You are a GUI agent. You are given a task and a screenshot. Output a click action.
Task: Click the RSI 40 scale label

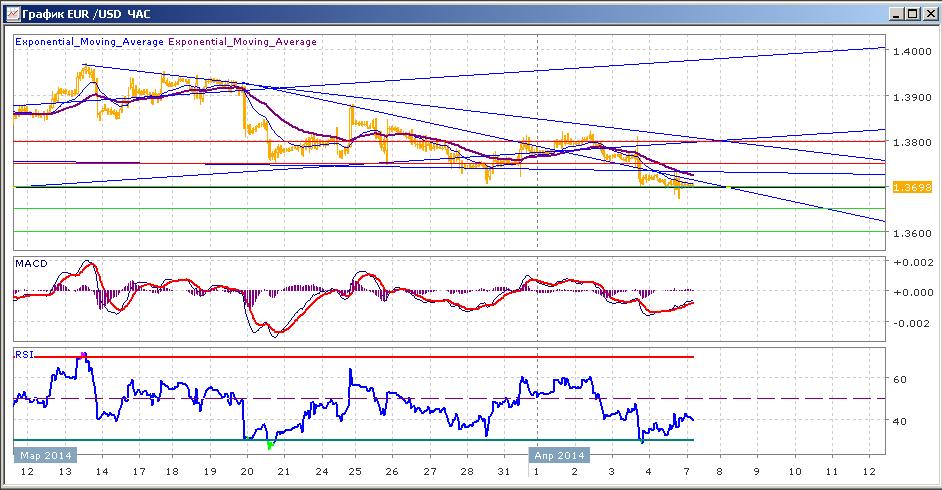[x=900, y=422]
